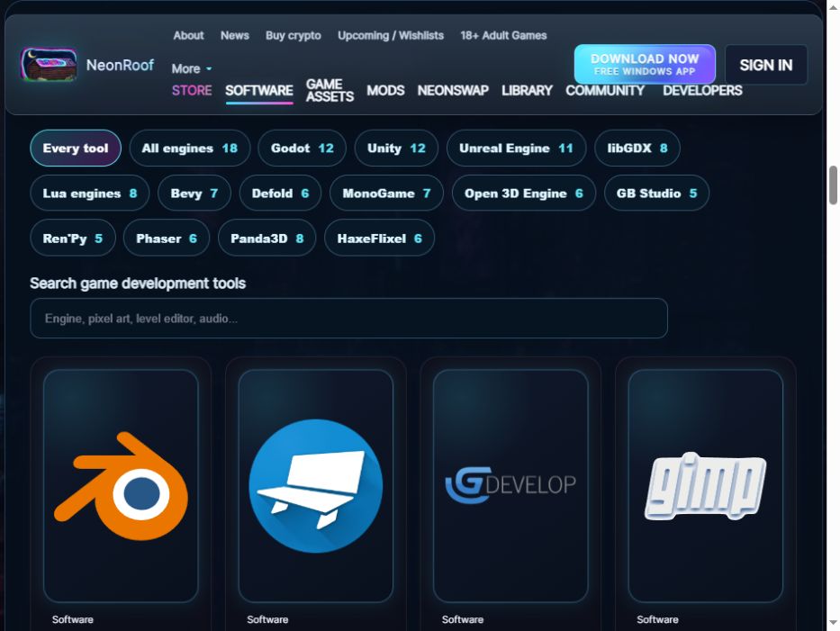Filter tools by Ren'Py
Image resolution: width=840 pixels, height=631 pixels.
pos(72,238)
